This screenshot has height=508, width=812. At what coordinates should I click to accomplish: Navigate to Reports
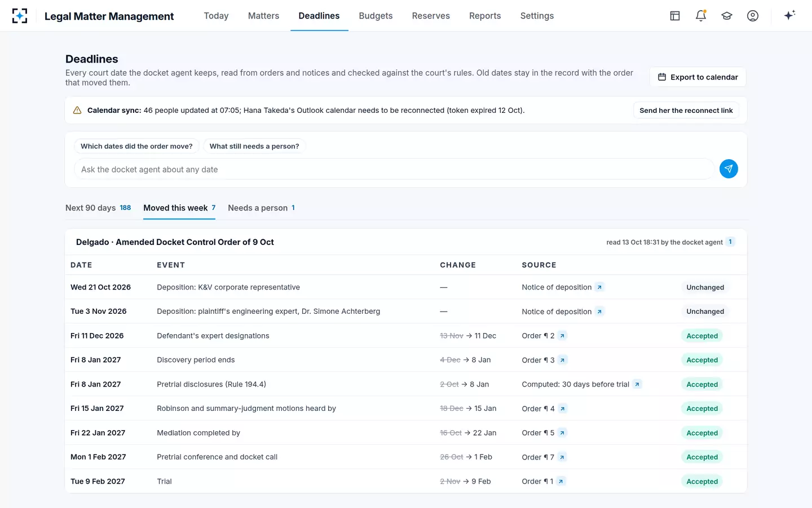[x=485, y=16]
